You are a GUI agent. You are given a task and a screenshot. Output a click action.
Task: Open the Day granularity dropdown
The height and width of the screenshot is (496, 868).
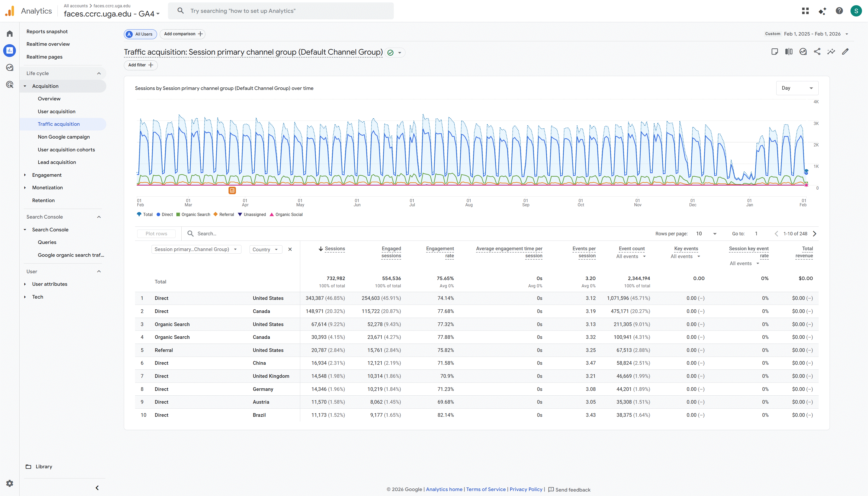tap(797, 88)
